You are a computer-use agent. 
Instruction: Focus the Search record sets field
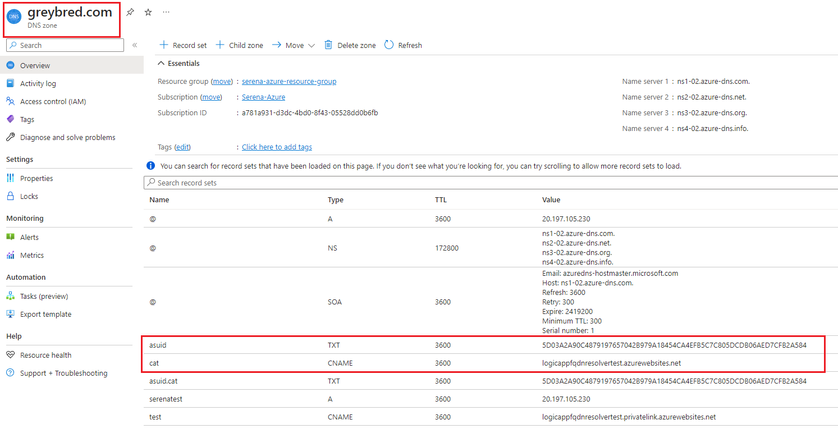pyautogui.click(x=491, y=183)
